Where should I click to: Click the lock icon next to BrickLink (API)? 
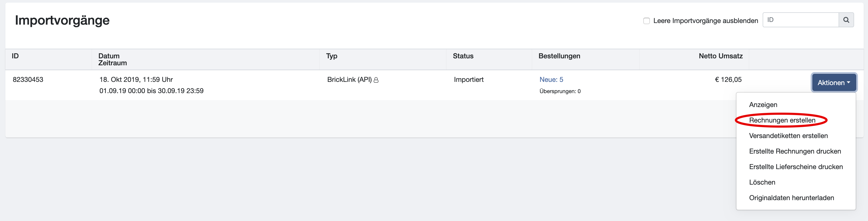(376, 80)
